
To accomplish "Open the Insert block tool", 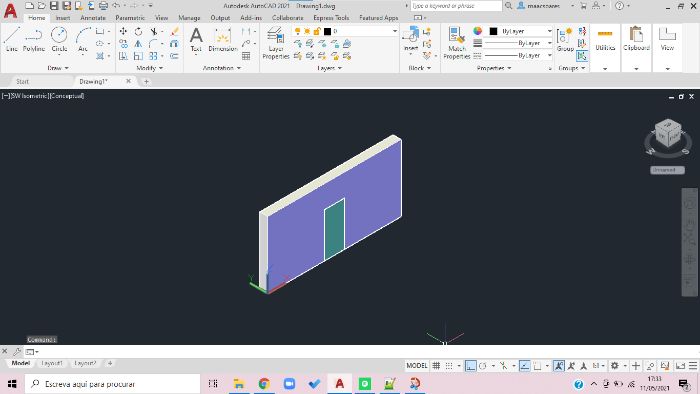I will [411, 39].
